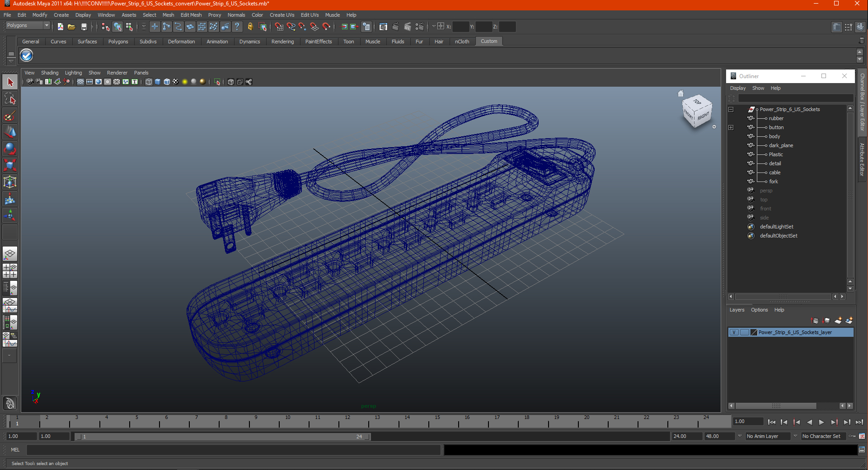Toggle snap to points magnet

(302, 27)
